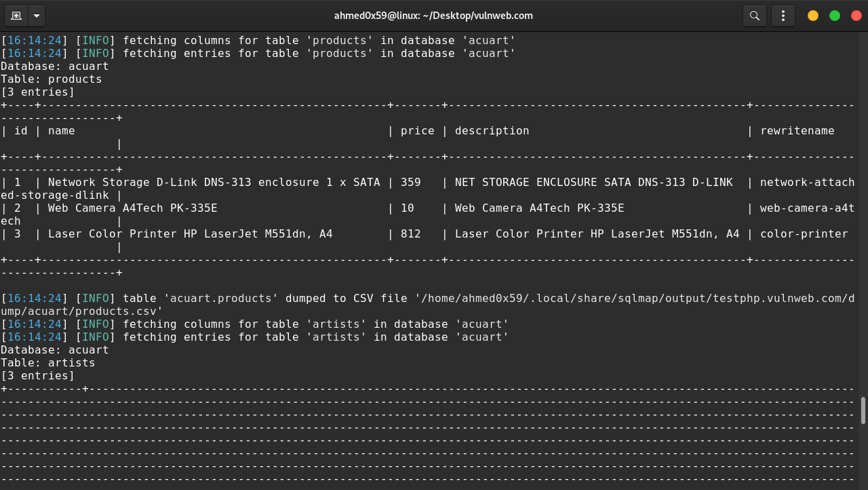Image resolution: width=868 pixels, height=490 pixels.
Task: Select the first [16:14:24] timestamp
Action: pos(33,40)
